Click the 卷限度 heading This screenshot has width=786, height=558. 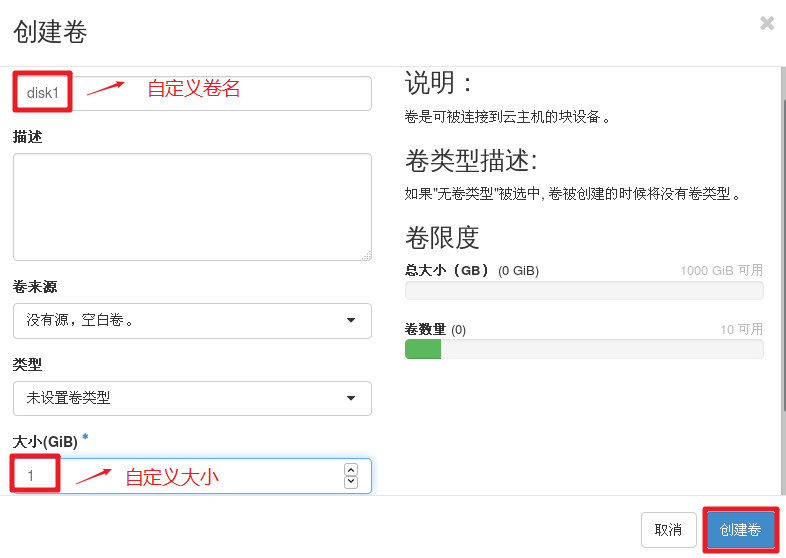coord(442,237)
